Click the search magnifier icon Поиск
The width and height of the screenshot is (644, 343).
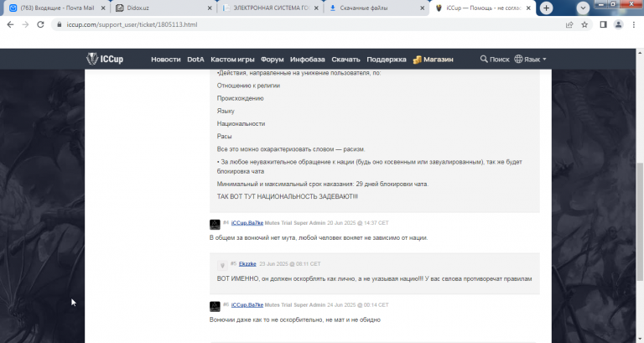pyautogui.click(x=484, y=60)
